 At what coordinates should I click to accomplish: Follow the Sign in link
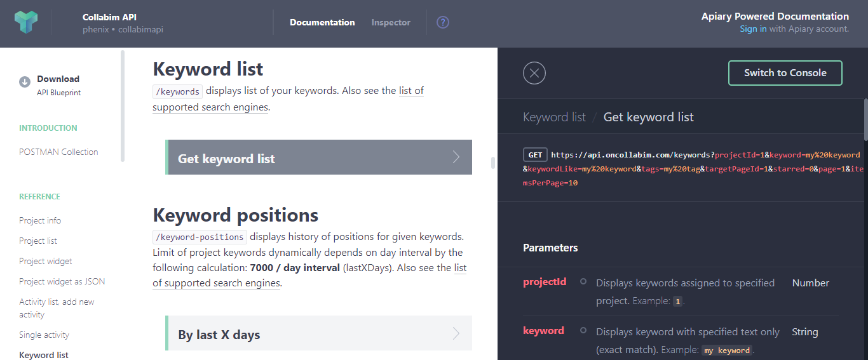point(753,29)
